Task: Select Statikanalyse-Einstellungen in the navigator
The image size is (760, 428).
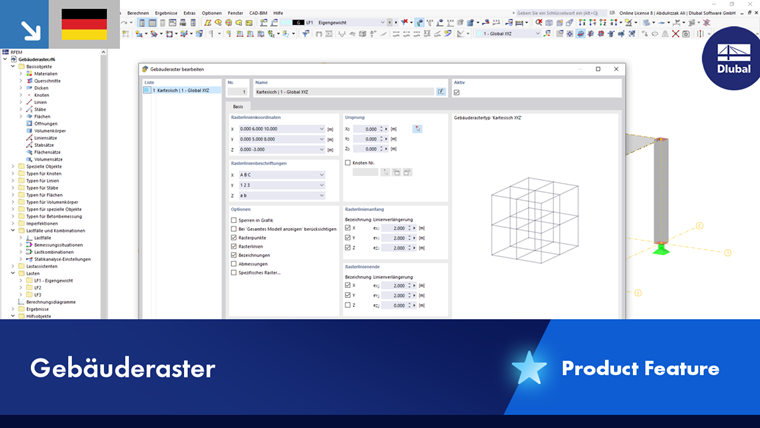Action: [x=62, y=259]
